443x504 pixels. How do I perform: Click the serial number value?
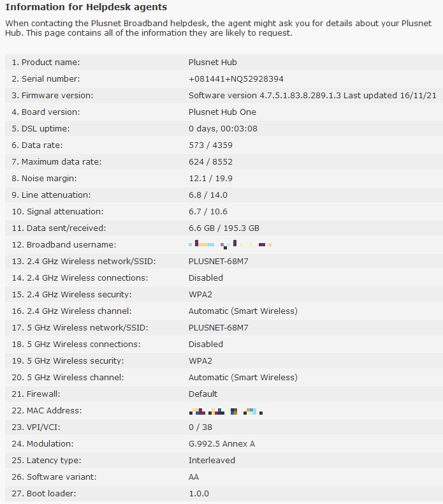click(236, 79)
